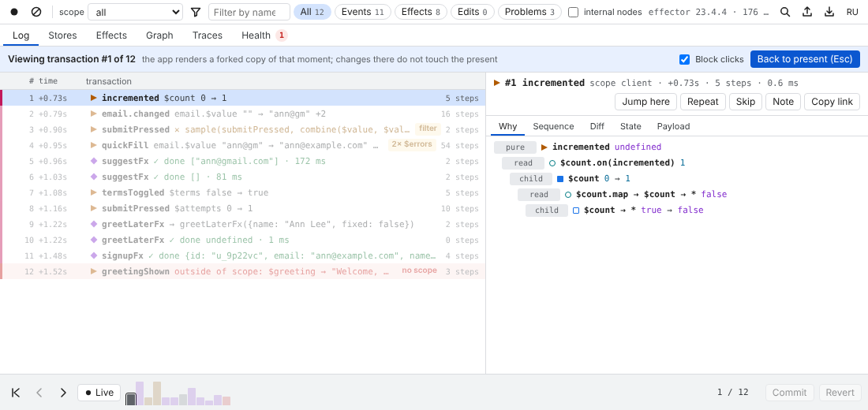
Task: Click Back to present button
Action: [x=805, y=59]
